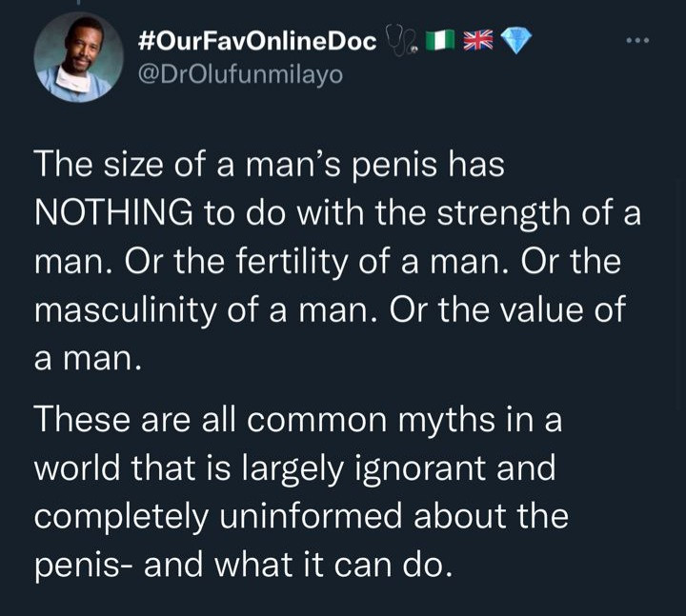
Task: Click the word "ignorant" in the tweet
Action: [421, 469]
